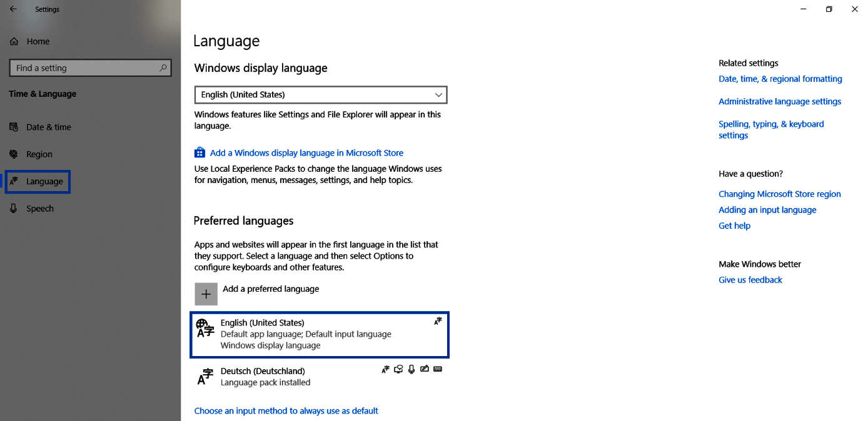Click the speech recognition microphone icon for Deutsch
This screenshot has width=868, height=421.
[x=411, y=369]
